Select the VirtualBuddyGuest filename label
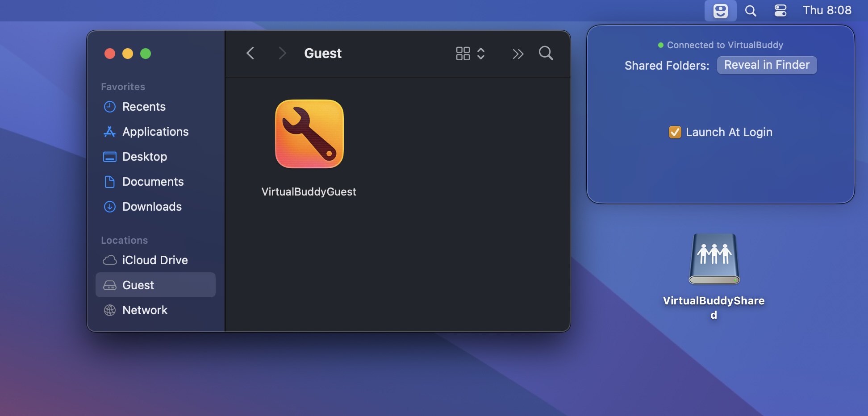 [309, 191]
